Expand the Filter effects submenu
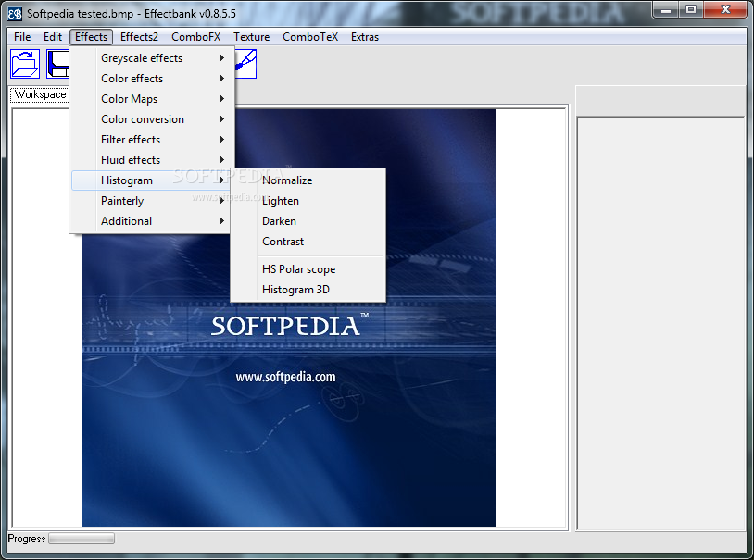Screen dimensions: 754x560 tap(152, 140)
